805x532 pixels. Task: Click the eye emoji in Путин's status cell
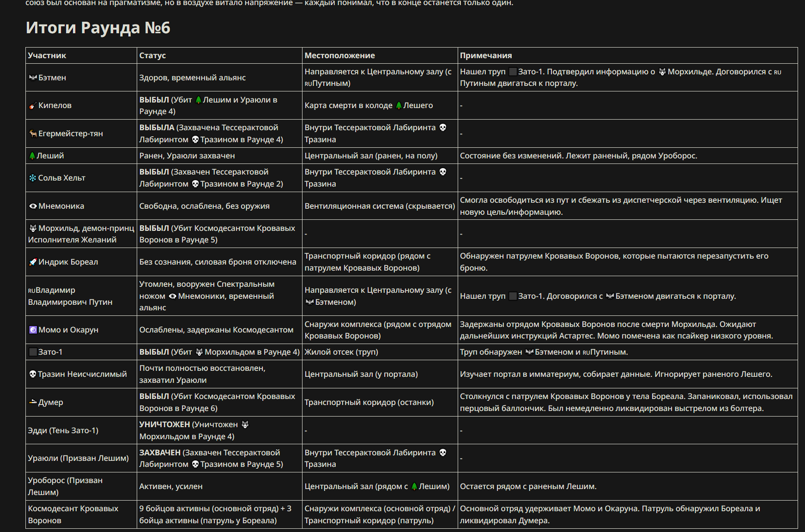coord(172,296)
